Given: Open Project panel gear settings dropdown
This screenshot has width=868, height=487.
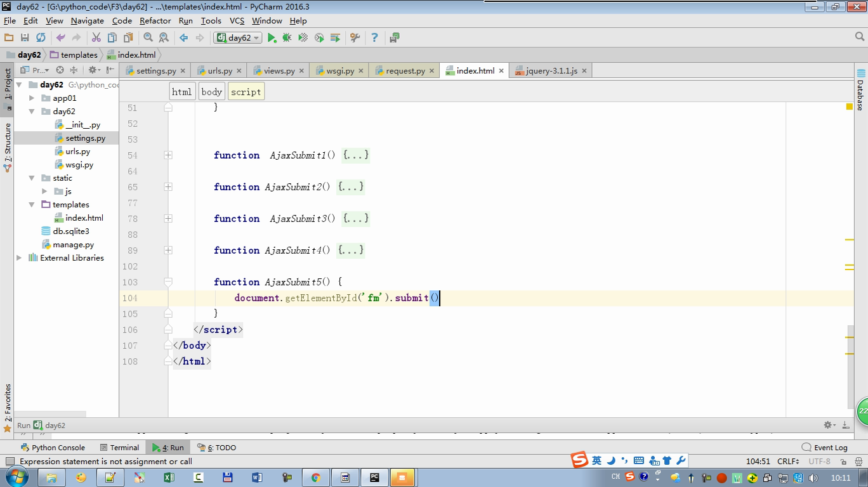Looking at the screenshot, I should (x=94, y=70).
